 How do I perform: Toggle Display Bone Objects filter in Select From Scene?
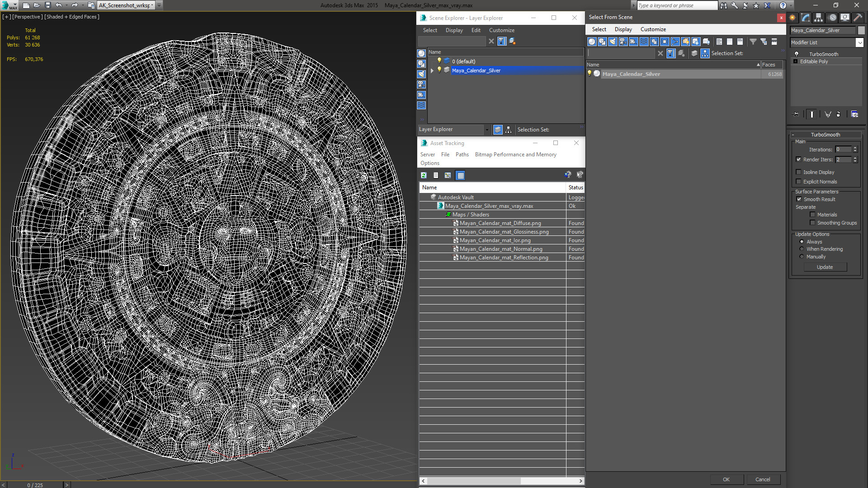pos(675,42)
